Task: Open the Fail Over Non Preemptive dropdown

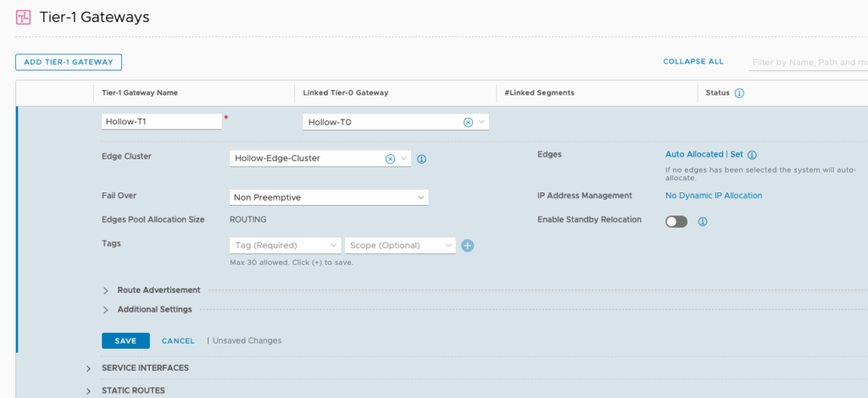Action: [x=329, y=197]
